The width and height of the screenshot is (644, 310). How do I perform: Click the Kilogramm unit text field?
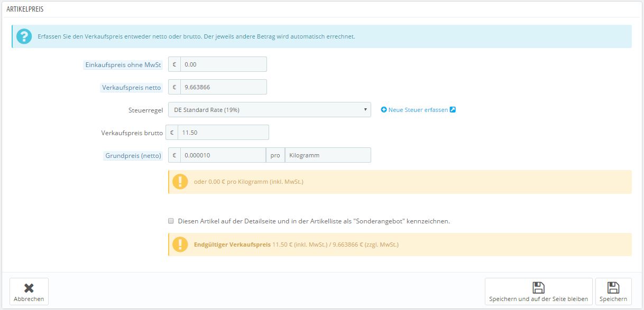[x=328, y=155]
